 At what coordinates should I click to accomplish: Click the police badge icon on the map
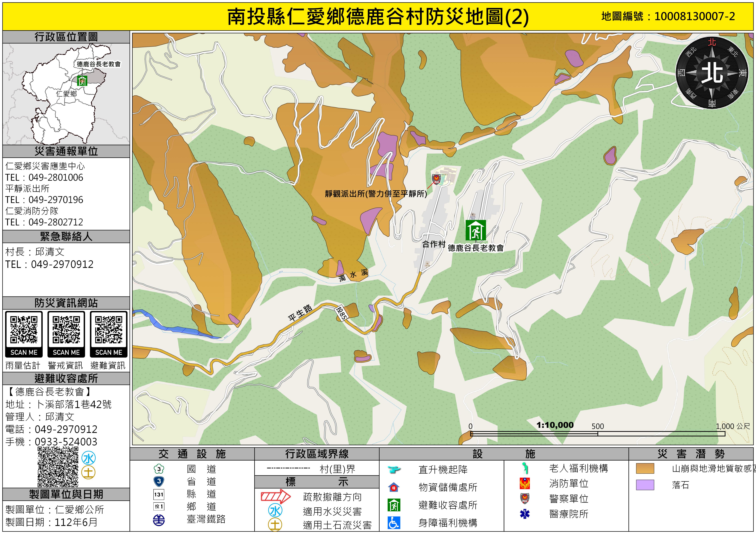tap(436, 179)
